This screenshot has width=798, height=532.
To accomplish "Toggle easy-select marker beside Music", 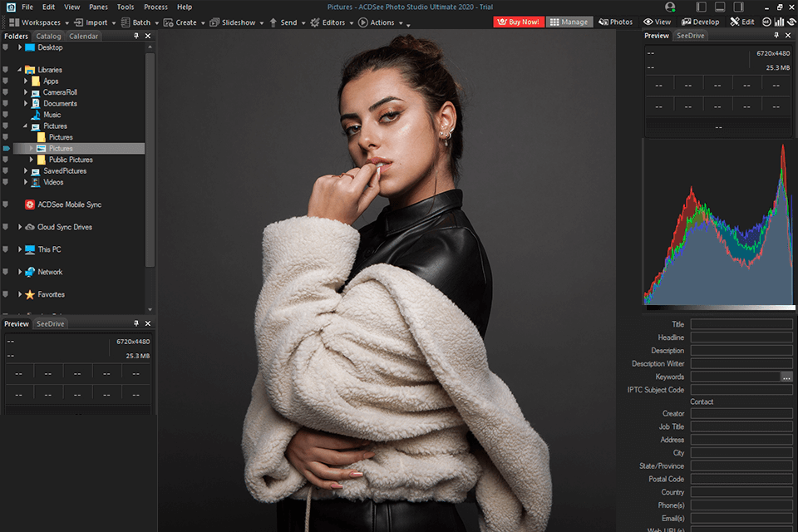I will (6, 115).
